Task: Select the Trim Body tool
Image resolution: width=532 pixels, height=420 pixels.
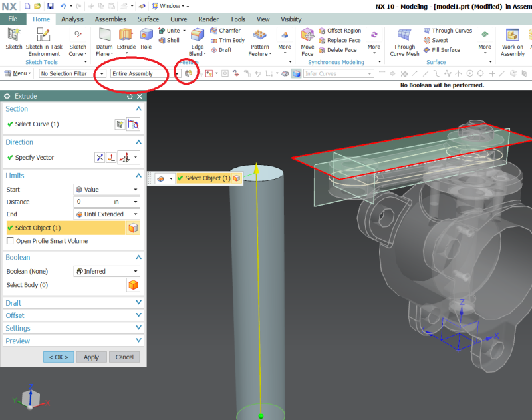Action: [x=227, y=40]
